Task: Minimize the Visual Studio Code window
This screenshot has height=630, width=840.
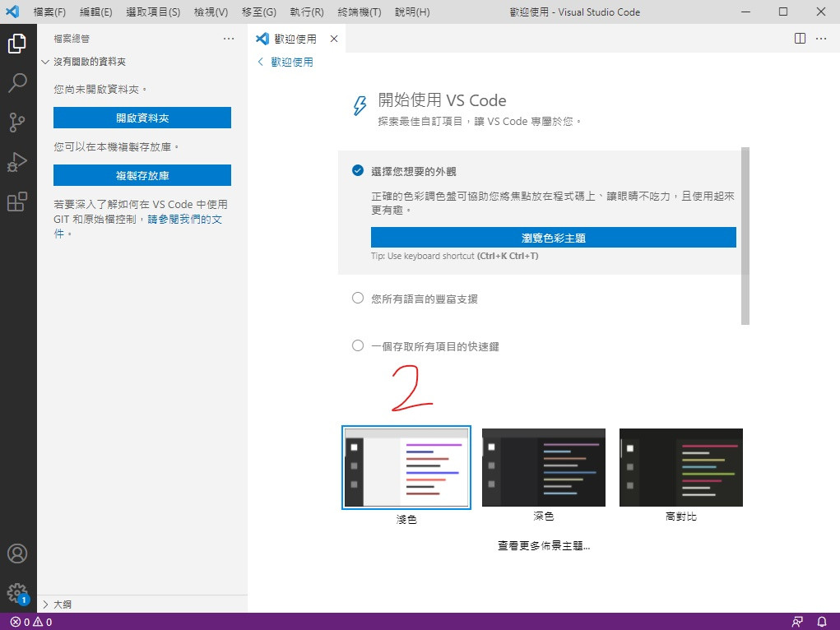Action: coord(745,12)
